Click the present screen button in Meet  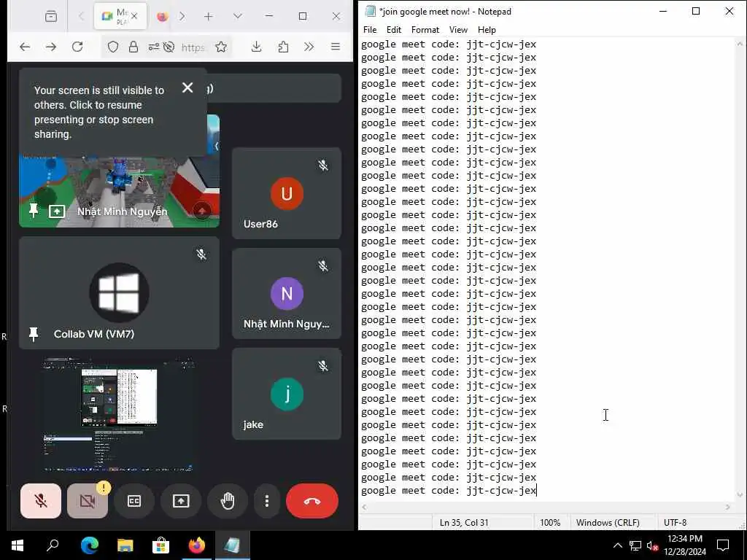pyautogui.click(x=181, y=500)
